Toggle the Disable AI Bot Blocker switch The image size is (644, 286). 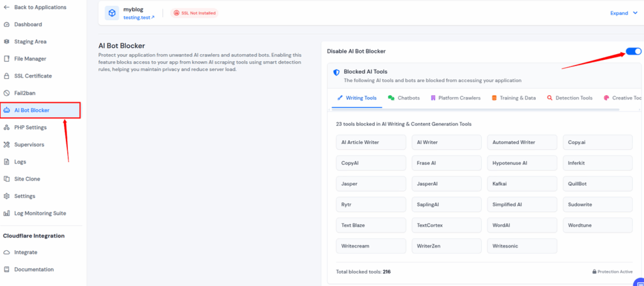[633, 51]
